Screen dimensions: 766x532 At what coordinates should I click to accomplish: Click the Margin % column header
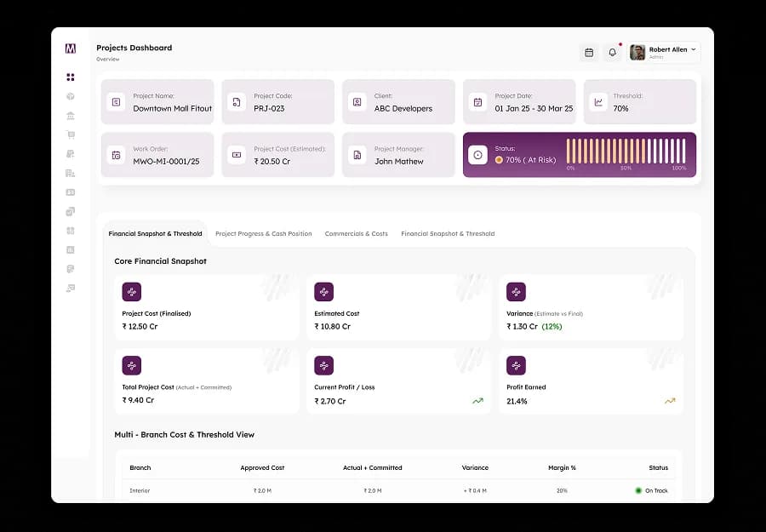tap(562, 467)
